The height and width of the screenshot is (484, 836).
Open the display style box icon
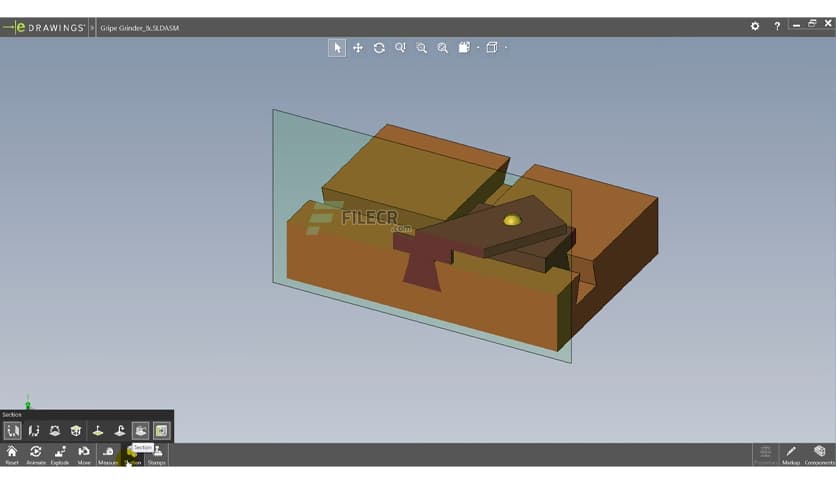[492, 48]
